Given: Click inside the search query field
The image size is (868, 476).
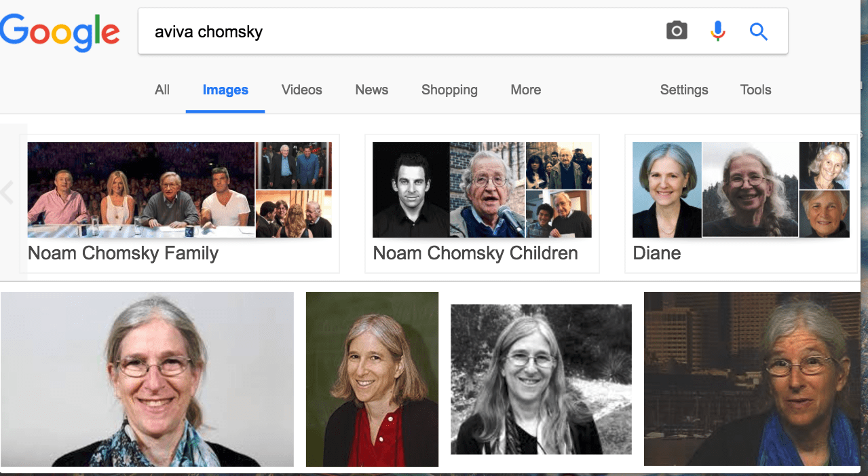Looking at the screenshot, I should [339, 31].
